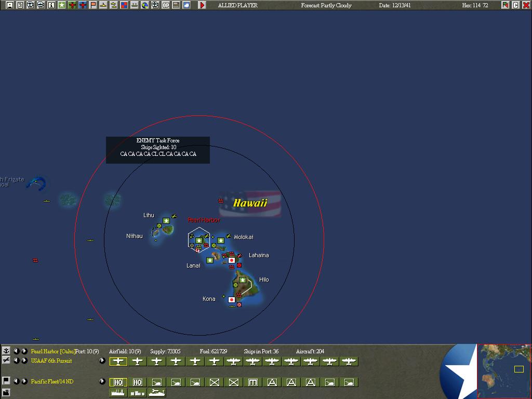The height and width of the screenshot is (399, 532).
Task: Expand the ground unit list arrow
Action: [102, 381]
